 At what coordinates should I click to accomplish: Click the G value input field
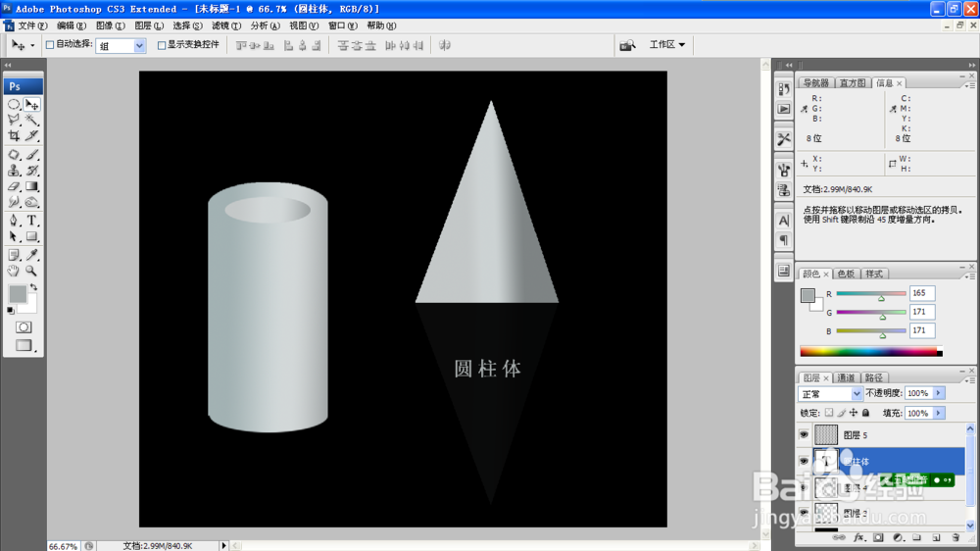coord(922,312)
